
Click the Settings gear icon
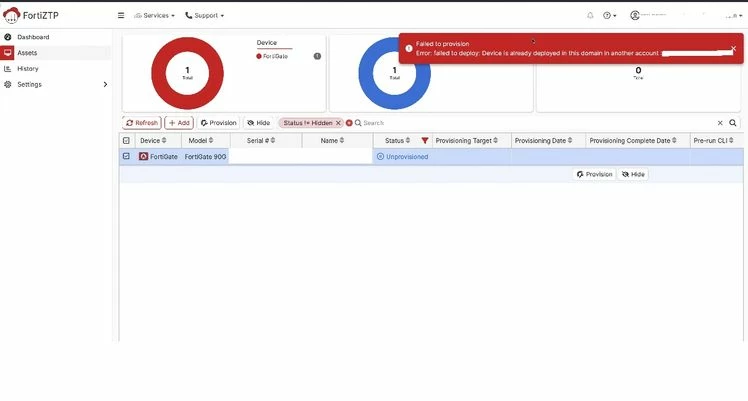tap(8, 84)
